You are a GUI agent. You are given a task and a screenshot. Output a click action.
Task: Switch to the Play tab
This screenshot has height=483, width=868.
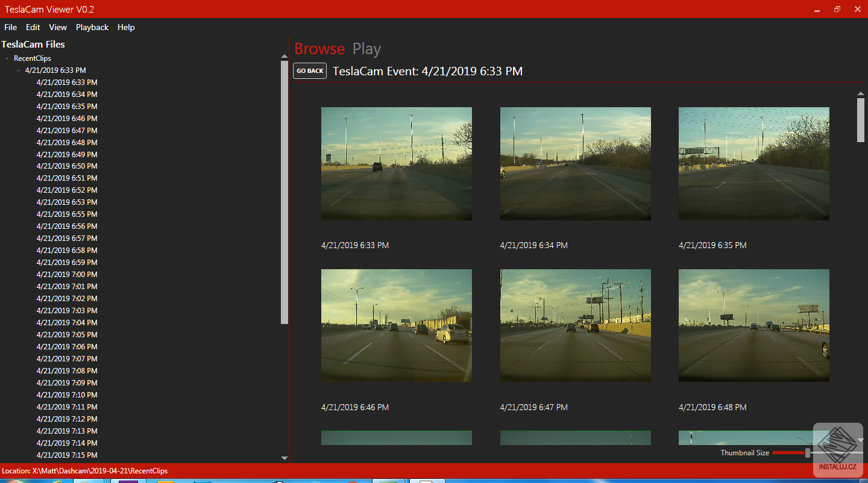[366, 49]
